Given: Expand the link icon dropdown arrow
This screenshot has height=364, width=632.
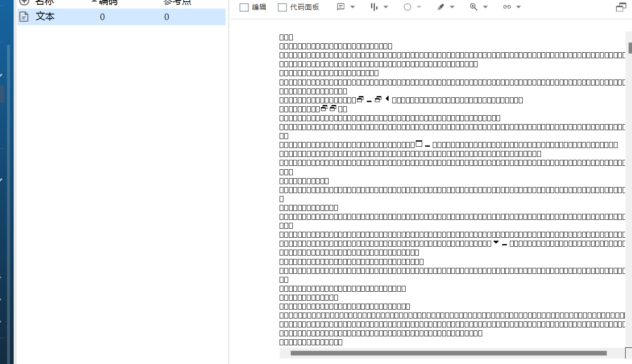Looking at the screenshot, I should [518, 7].
